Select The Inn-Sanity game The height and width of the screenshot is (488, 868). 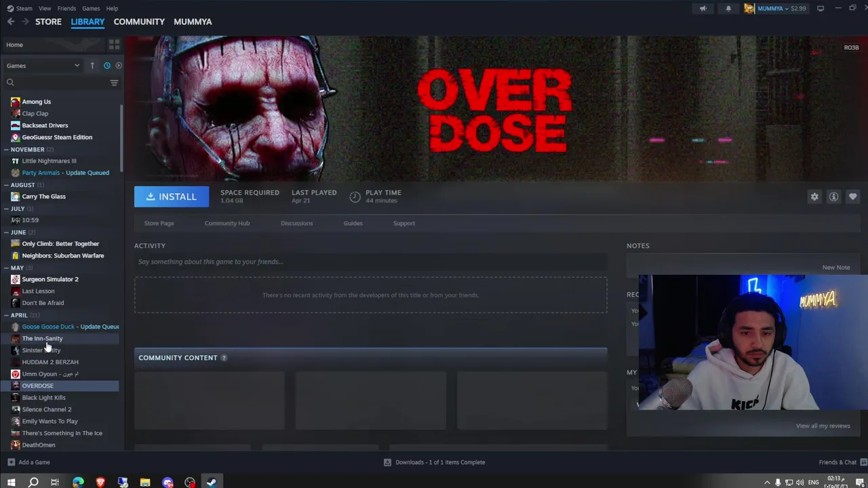tap(42, 338)
